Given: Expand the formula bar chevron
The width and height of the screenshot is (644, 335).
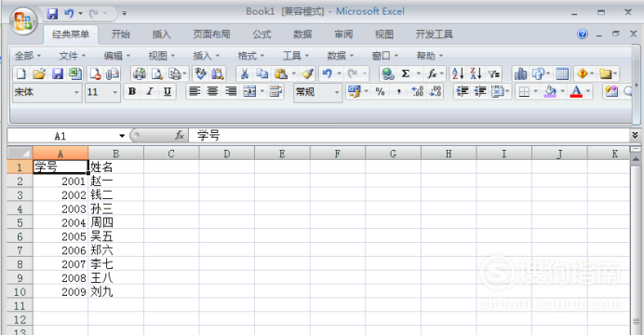Looking at the screenshot, I should click(x=635, y=135).
